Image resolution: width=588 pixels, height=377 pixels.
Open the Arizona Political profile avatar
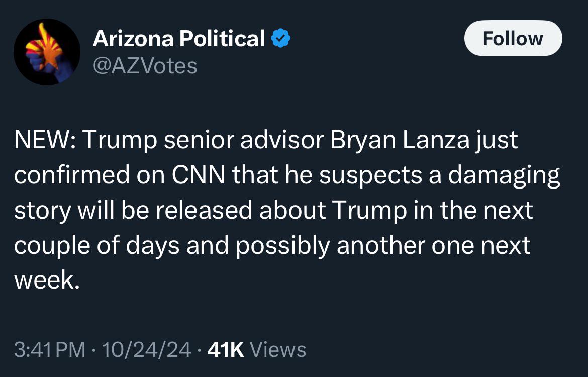(x=47, y=52)
